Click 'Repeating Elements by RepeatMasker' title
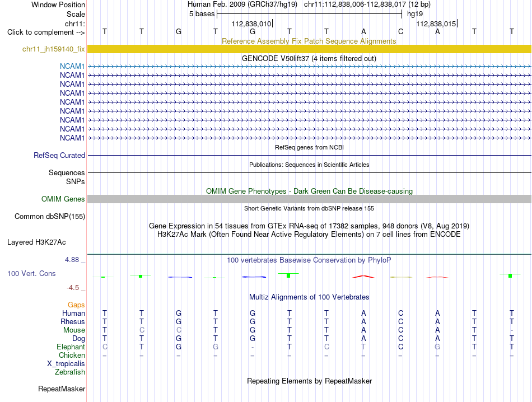The height and width of the screenshot is (402, 532). [x=310, y=381]
